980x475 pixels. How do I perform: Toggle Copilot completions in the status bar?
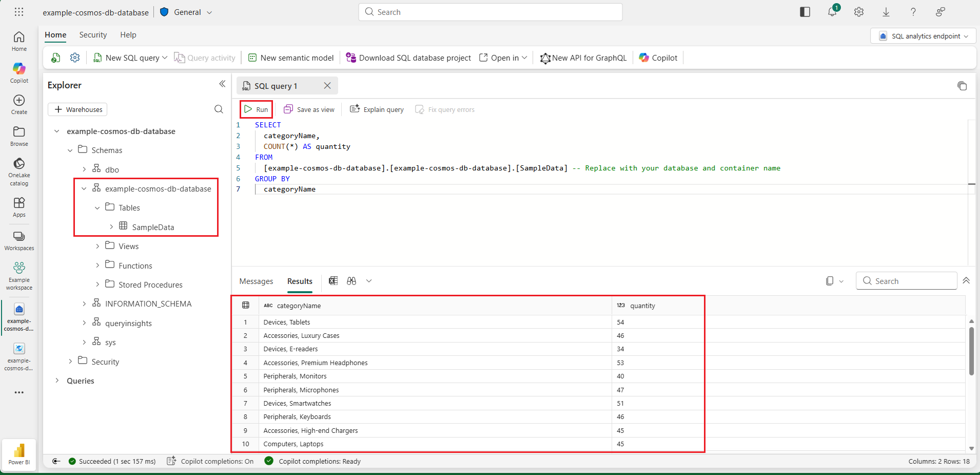(211, 461)
